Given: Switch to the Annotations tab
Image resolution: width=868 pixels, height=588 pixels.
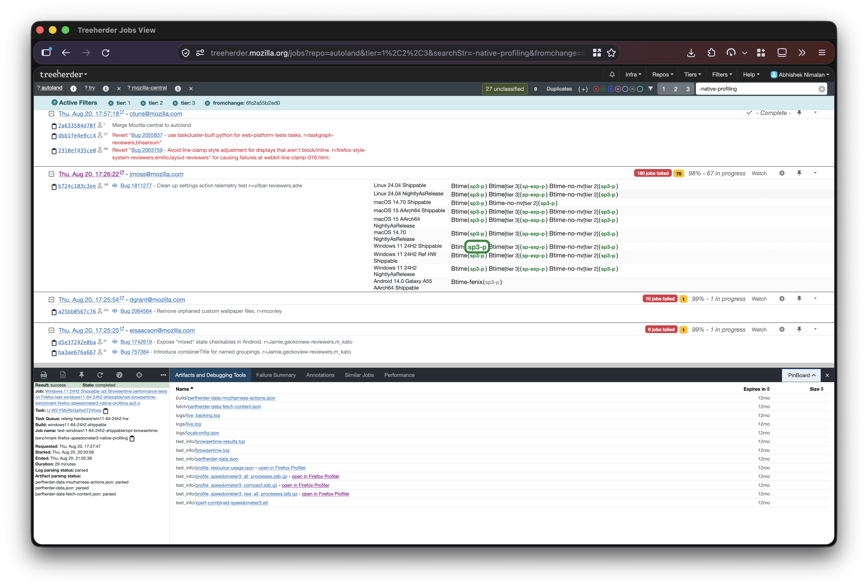Looking at the screenshot, I should [320, 375].
